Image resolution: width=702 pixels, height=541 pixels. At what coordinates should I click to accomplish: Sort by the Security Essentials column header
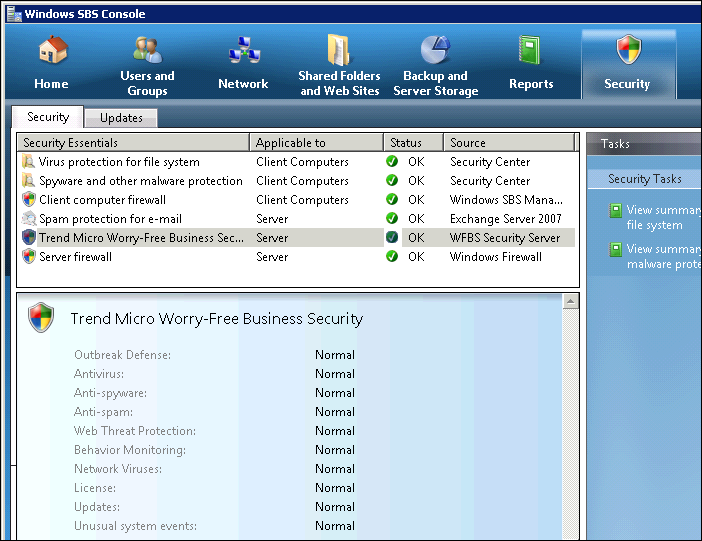pyautogui.click(x=133, y=142)
